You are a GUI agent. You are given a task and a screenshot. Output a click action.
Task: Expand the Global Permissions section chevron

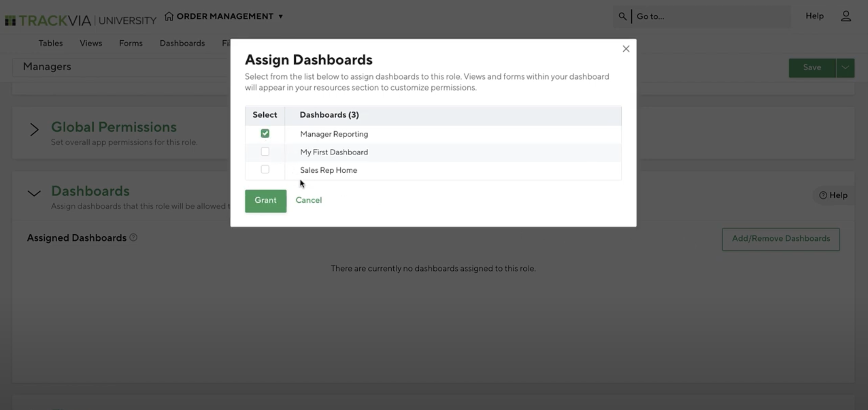34,130
